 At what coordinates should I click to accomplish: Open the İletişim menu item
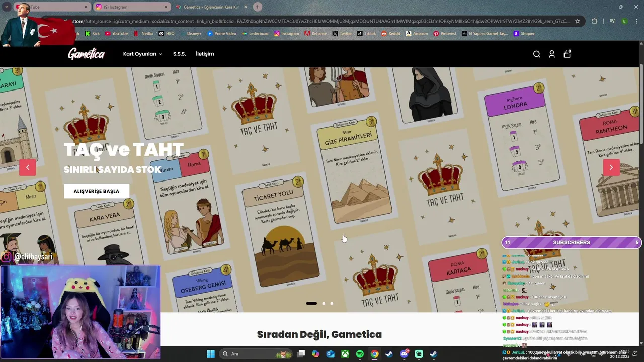click(205, 54)
